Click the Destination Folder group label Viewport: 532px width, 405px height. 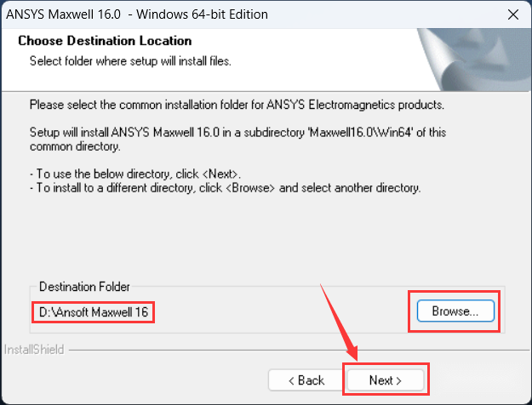point(84,287)
